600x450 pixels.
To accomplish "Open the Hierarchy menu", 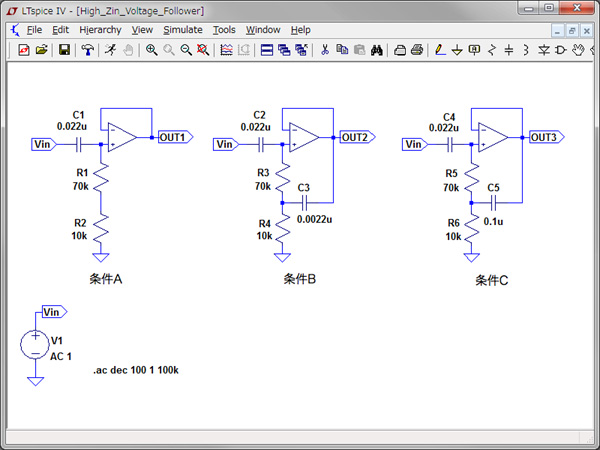I will tap(98, 30).
